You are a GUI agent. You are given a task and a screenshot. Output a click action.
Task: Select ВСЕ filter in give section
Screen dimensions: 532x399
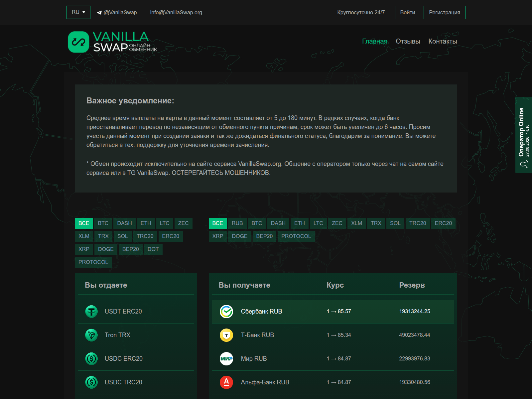tap(84, 223)
